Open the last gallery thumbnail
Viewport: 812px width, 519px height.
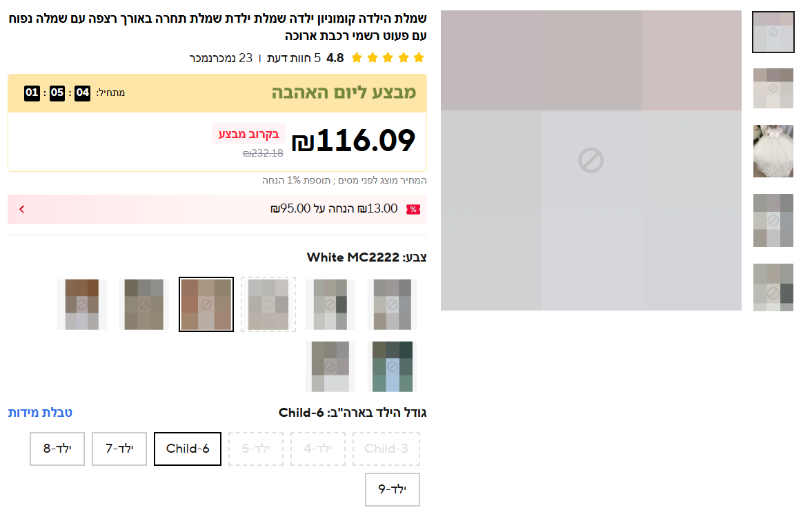coord(773,287)
